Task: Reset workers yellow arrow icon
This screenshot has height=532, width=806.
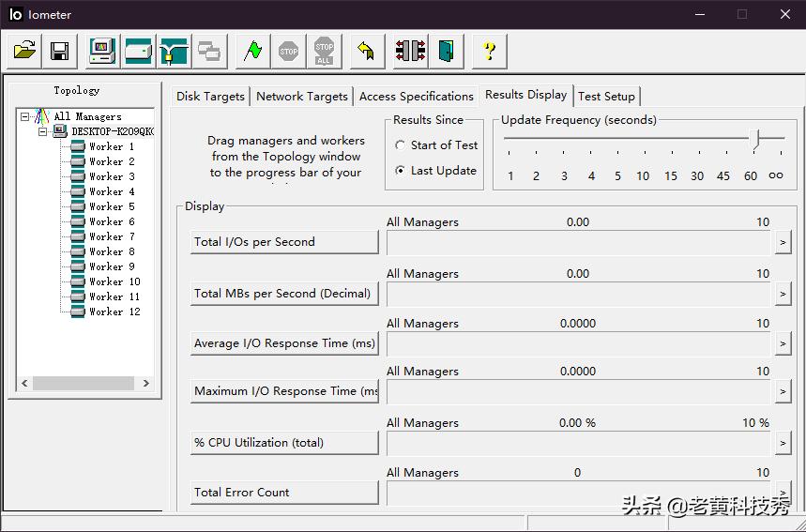Action: [x=367, y=51]
